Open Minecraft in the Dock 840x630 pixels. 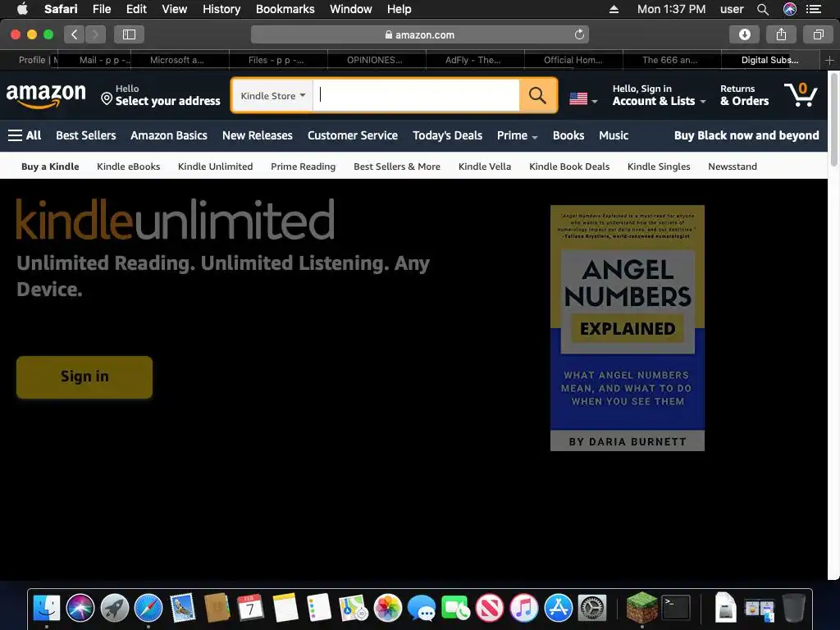click(x=641, y=608)
